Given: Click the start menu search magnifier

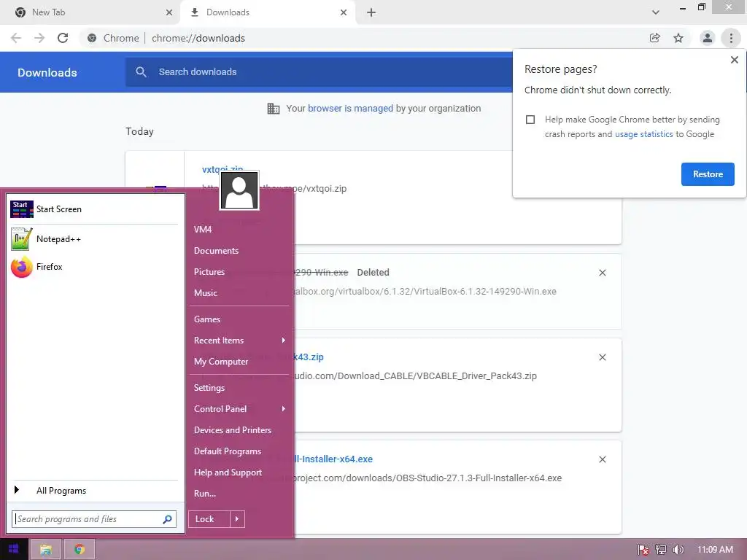Looking at the screenshot, I should tap(167, 519).
